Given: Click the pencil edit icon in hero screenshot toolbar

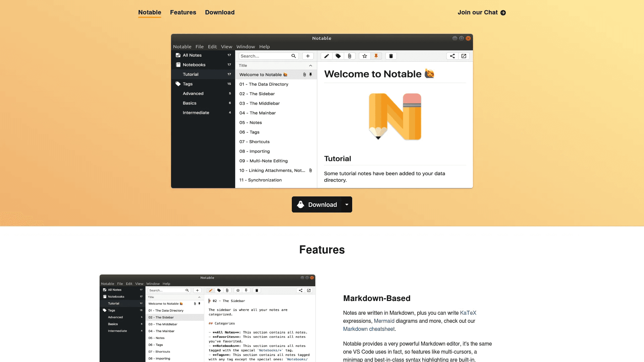Looking at the screenshot, I should pyautogui.click(x=326, y=56).
